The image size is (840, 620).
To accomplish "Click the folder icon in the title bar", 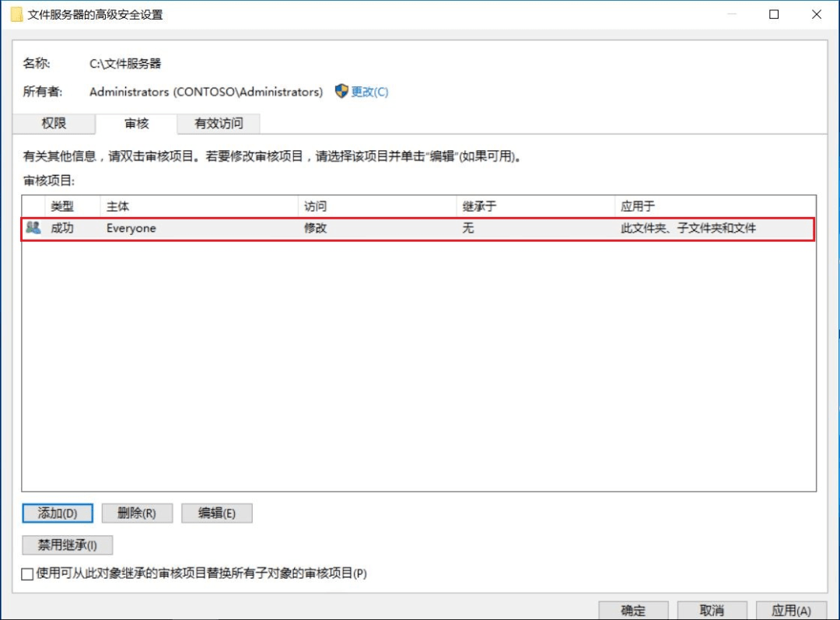I will (x=16, y=14).
